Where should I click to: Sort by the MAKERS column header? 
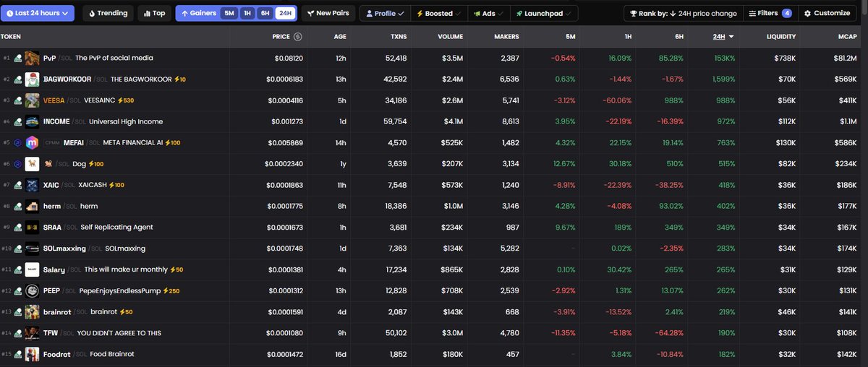506,36
